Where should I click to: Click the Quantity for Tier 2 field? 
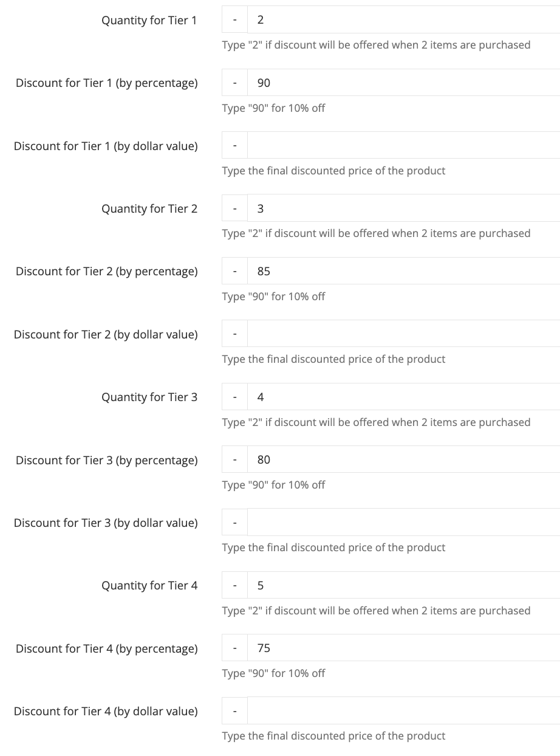pyautogui.click(x=403, y=208)
